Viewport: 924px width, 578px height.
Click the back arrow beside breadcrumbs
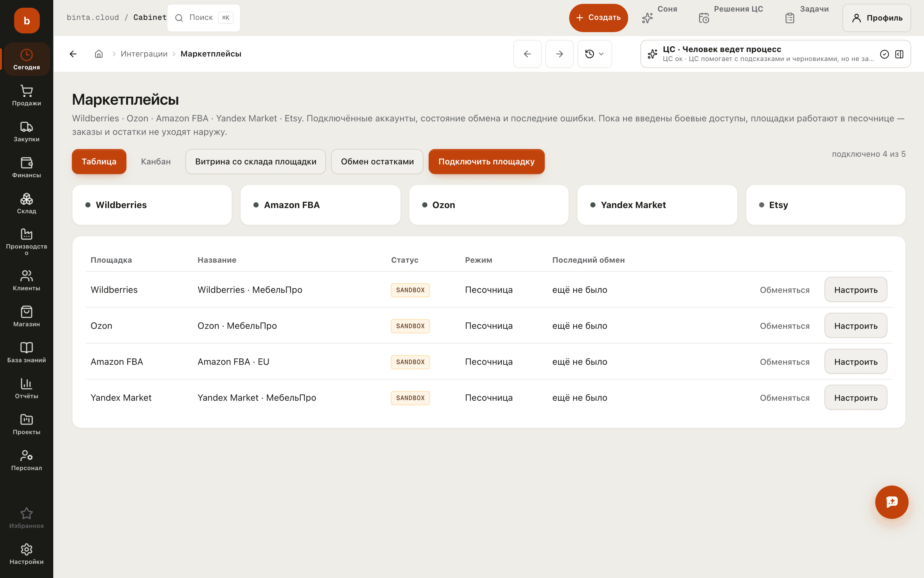pyautogui.click(x=73, y=54)
